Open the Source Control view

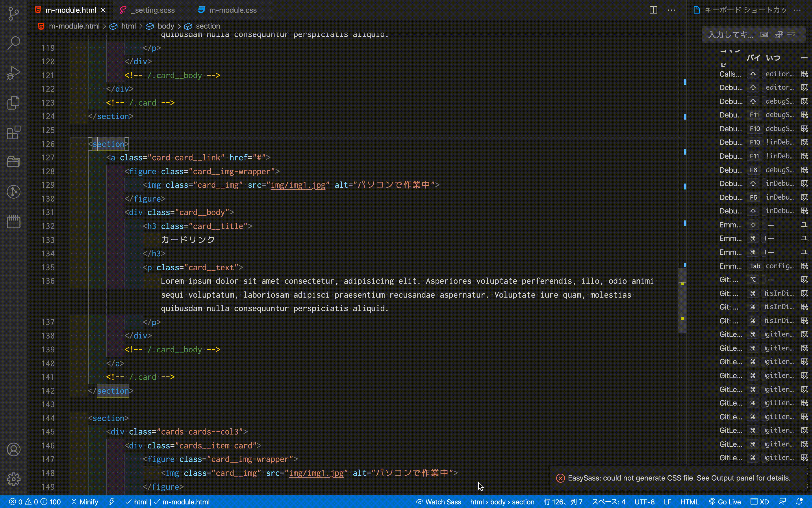coord(13,13)
